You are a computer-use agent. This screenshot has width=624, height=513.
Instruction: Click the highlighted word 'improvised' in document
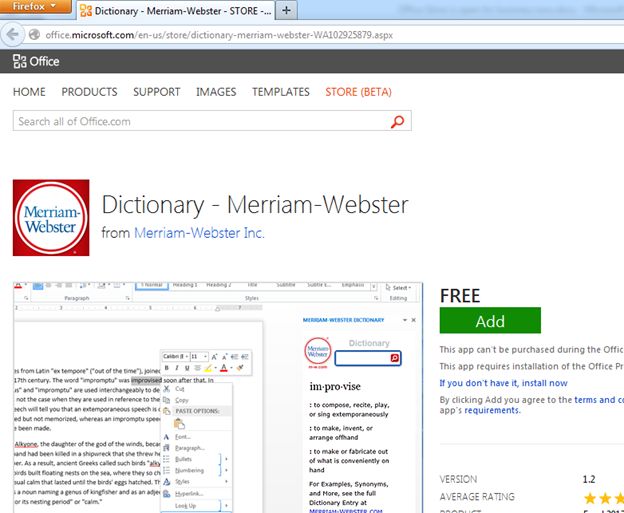[x=146, y=380]
